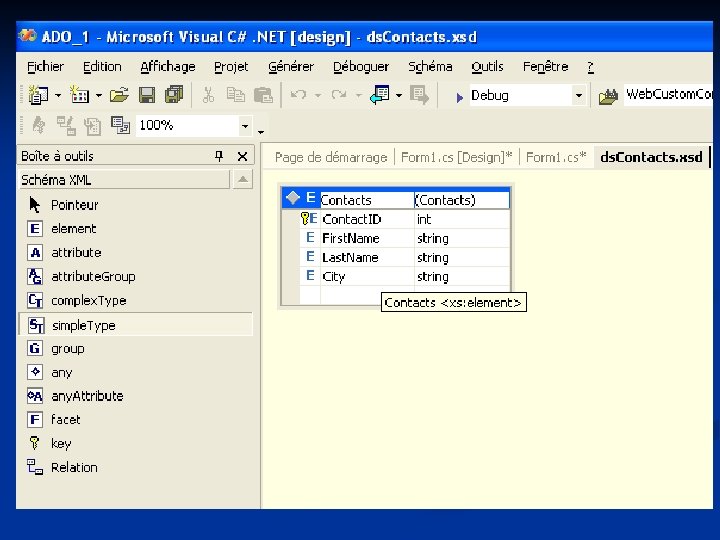Image resolution: width=720 pixels, height=540 pixels.
Task: Select the key tool icon
Action: 34,443
